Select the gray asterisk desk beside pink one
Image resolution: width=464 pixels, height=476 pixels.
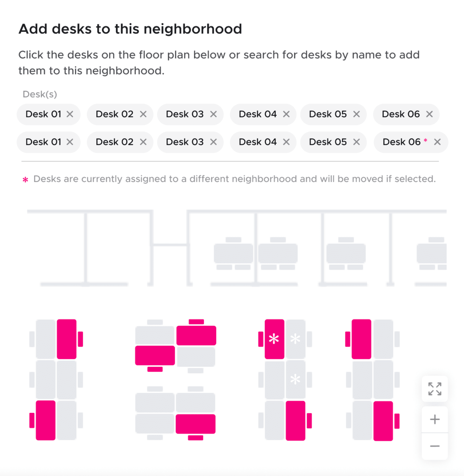(x=295, y=339)
